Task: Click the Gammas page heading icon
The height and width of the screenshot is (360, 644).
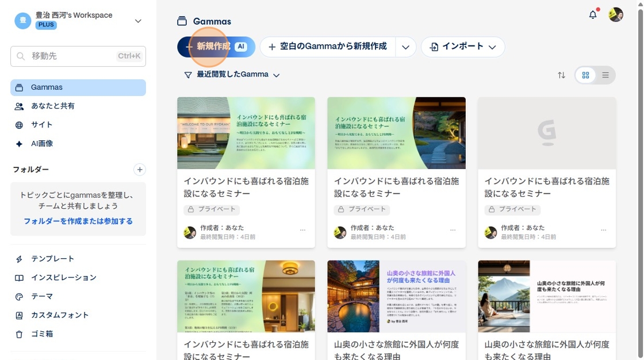Action: coord(182,21)
